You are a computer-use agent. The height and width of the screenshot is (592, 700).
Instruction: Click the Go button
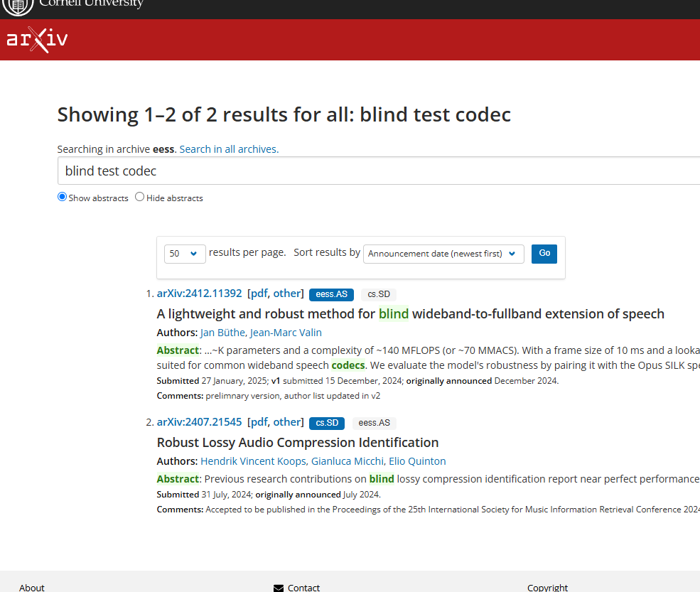pos(544,254)
